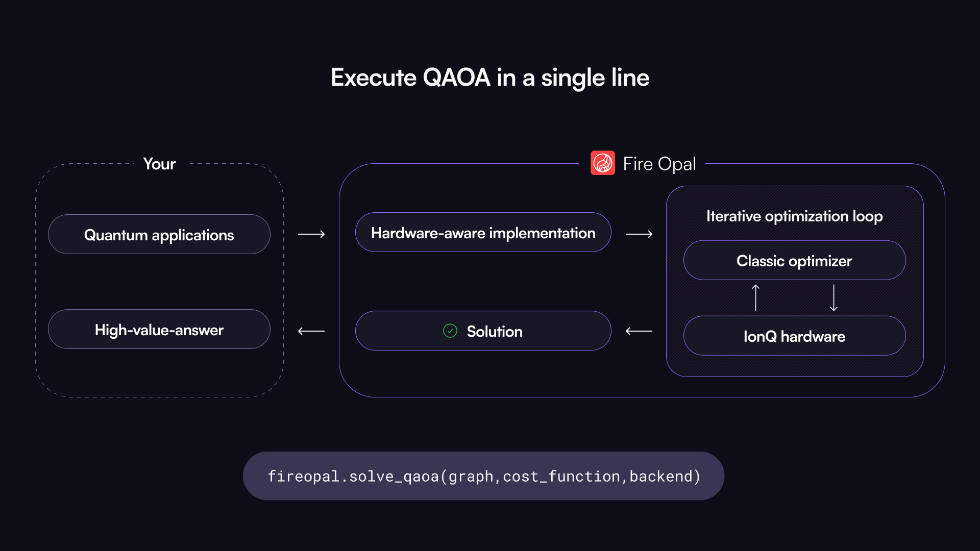
Task: Click the word backend in the code line
Action: [x=661, y=477]
